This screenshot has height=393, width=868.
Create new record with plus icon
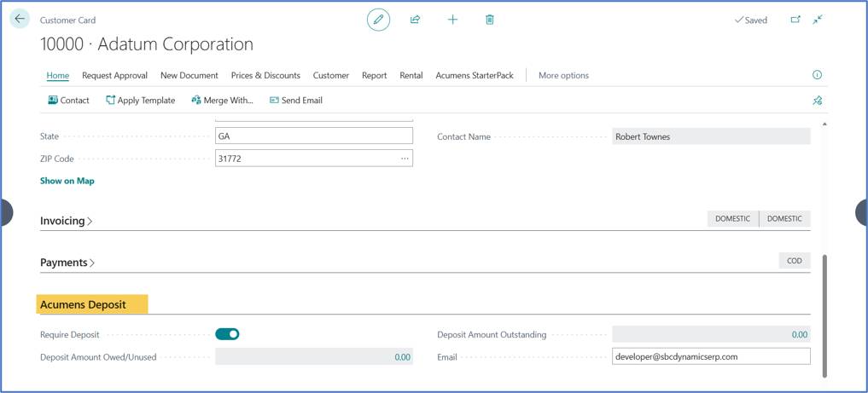(453, 20)
